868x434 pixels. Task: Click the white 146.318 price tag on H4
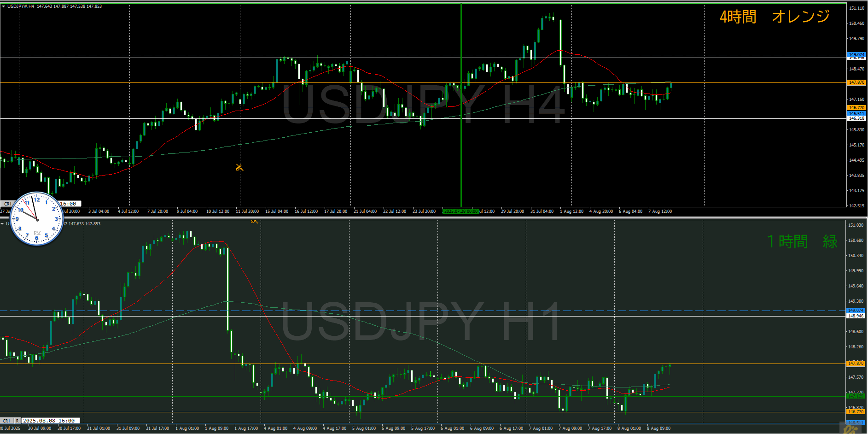pyautogui.click(x=856, y=118)
